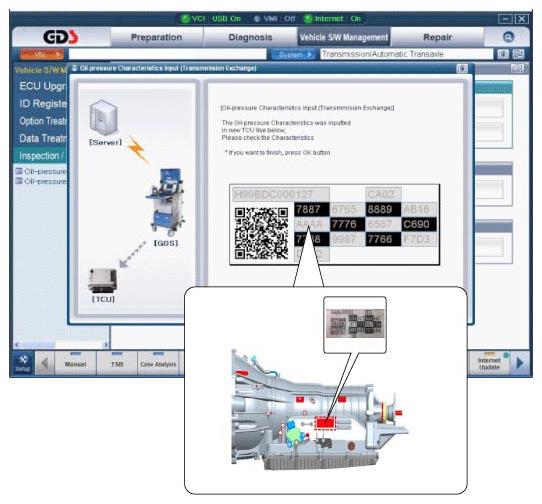
Task: Click the bottom toolbar left arrow
Action: click(45, 363)
